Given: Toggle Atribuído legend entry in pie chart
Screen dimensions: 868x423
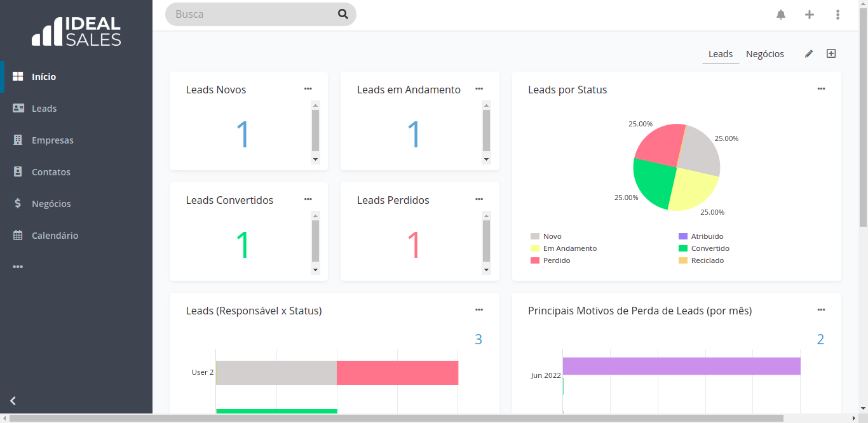Looking at the screenshot, I should coord(701,236).
